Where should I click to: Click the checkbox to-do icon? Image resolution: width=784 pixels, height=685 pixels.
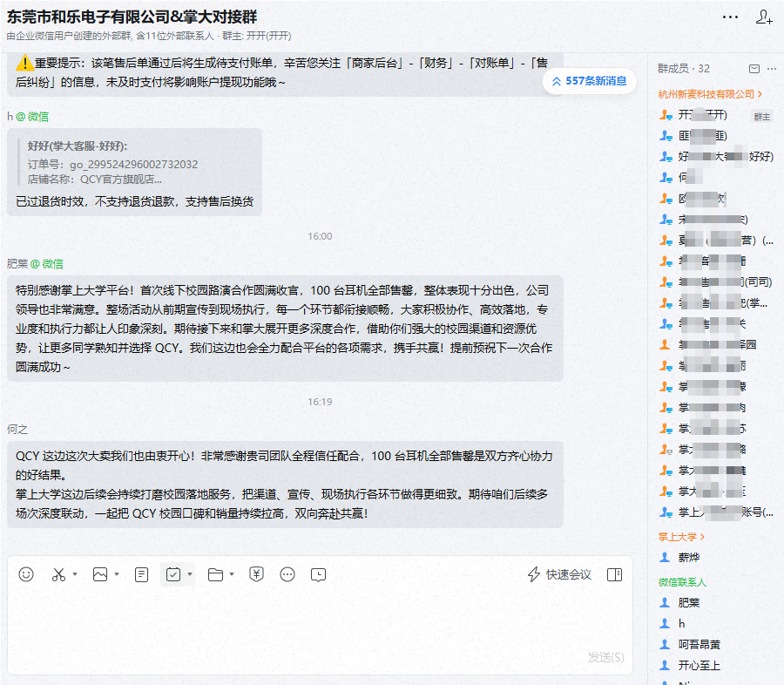pyautogui.click(x=173, y=574)
